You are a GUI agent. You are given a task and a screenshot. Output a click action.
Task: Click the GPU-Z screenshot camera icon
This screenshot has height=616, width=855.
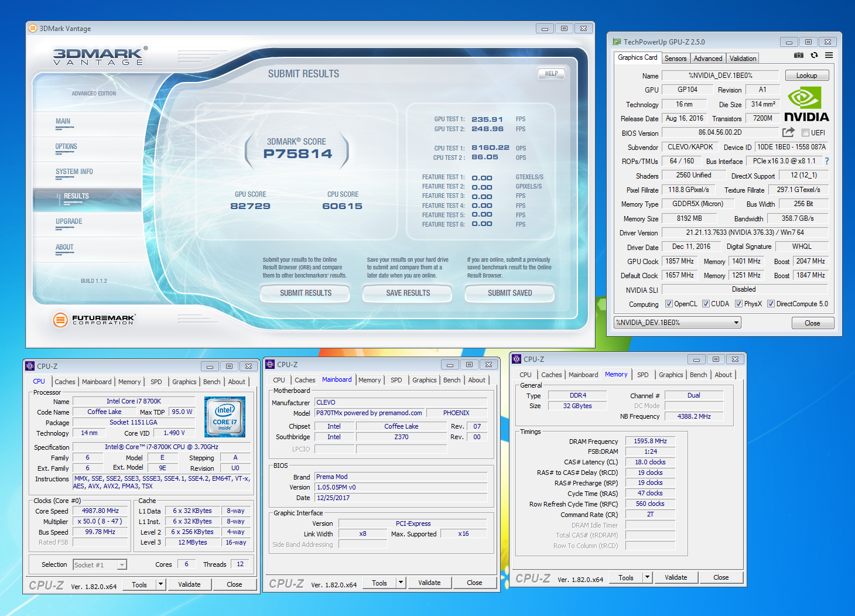click(798, 55)
